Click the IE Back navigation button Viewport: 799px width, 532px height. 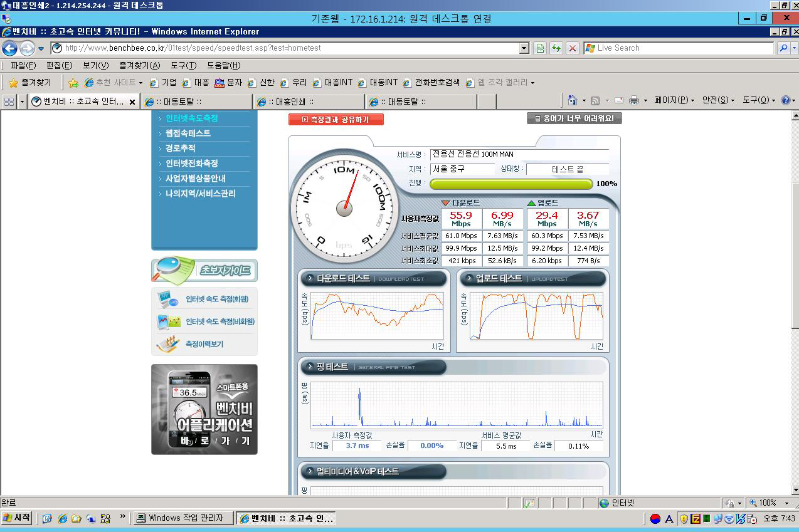tap(9, 48)
